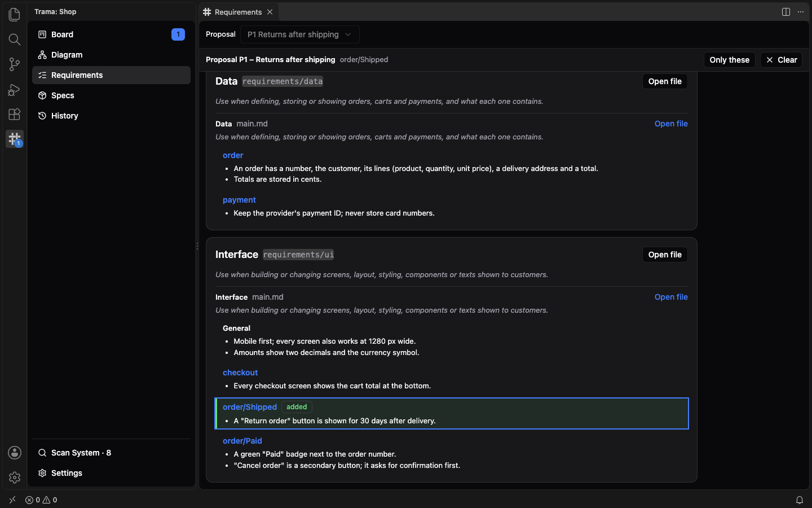This screenshot has width=812, height=508.
Task: Click the green added badge
Action: coord(297,407)
